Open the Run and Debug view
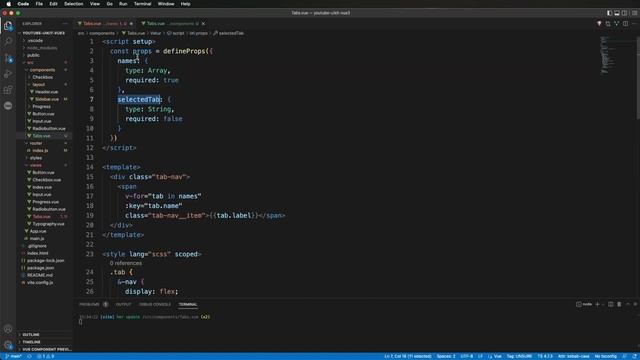Image resolution: width=640 pixels, height=360 pixels. [8, 74]
